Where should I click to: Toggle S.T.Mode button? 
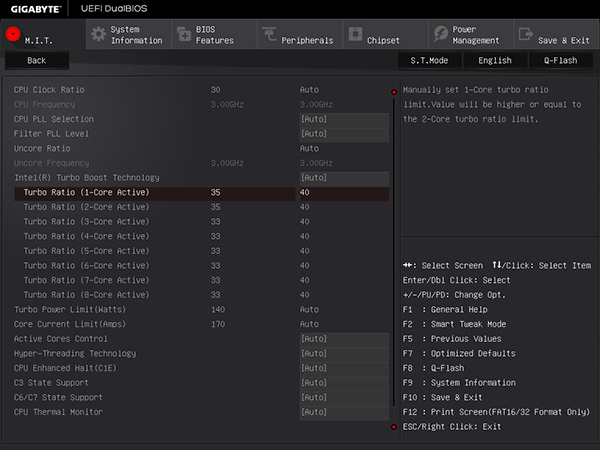tap(429, 60)
